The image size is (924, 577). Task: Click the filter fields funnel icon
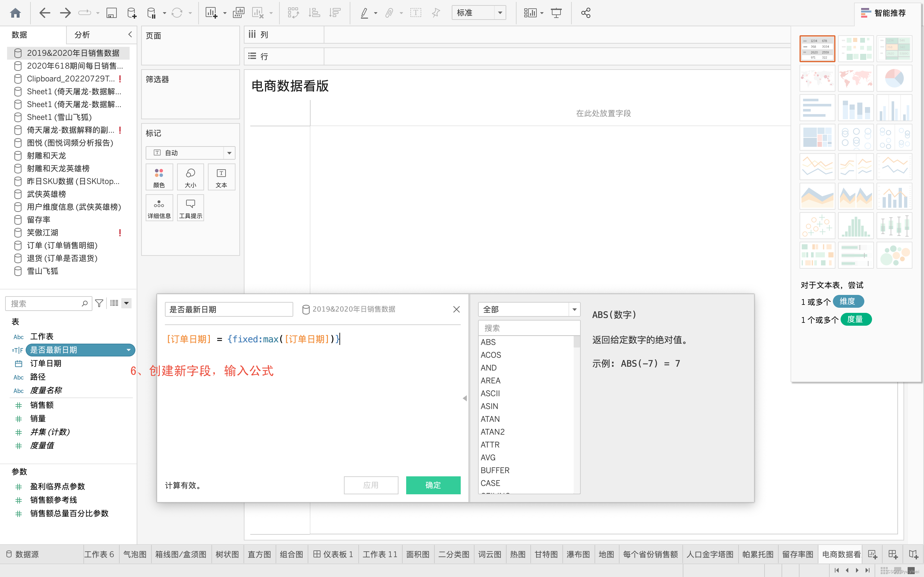pos(99,303)
